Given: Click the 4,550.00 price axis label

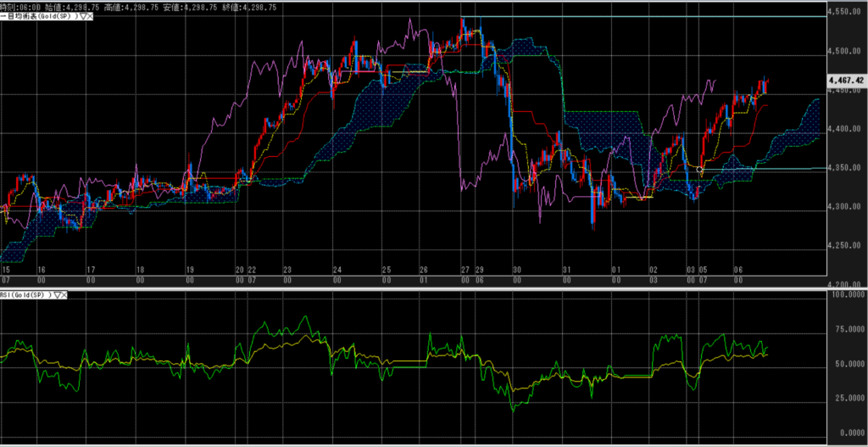Looking at the screenshot, I should coord(848,13).
